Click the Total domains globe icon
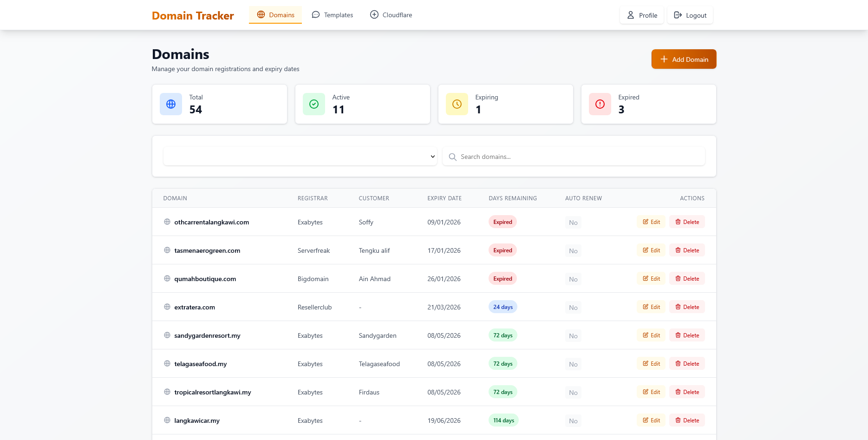Screen dimensions: 868x440 tap(170, 104)
